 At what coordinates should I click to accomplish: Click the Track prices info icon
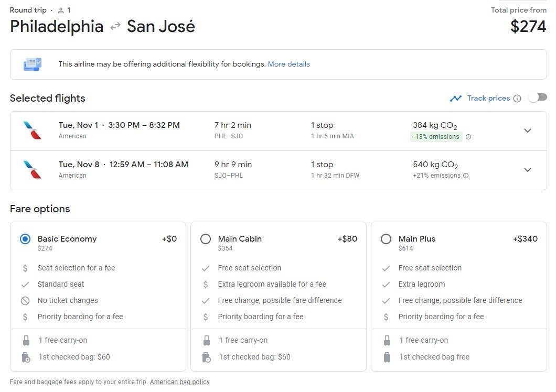coord(517,99)
